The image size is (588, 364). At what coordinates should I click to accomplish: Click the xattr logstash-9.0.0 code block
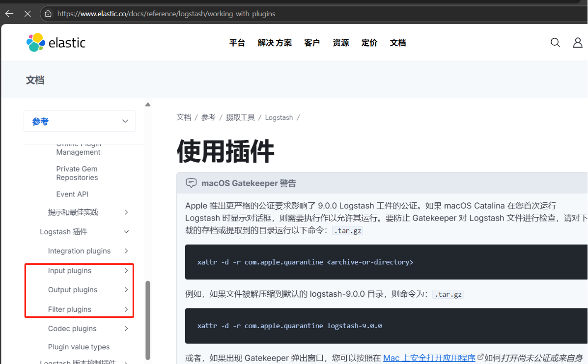[x=386, y=326]
